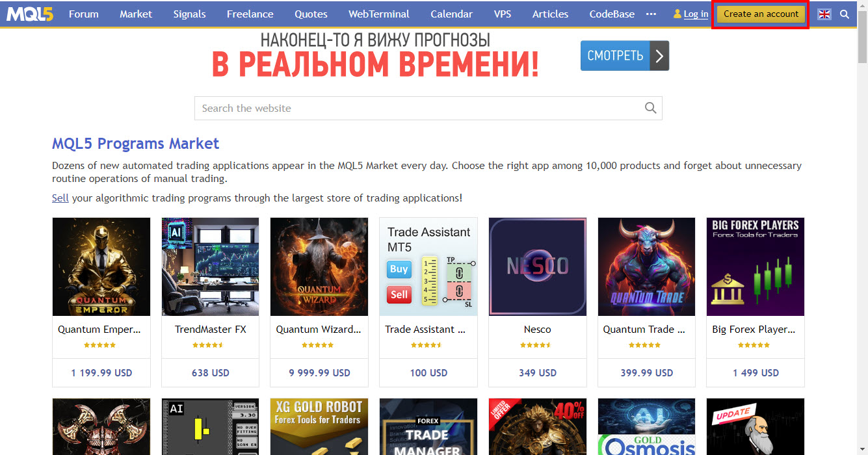Open the site search magnifier in header

(845, 14)
